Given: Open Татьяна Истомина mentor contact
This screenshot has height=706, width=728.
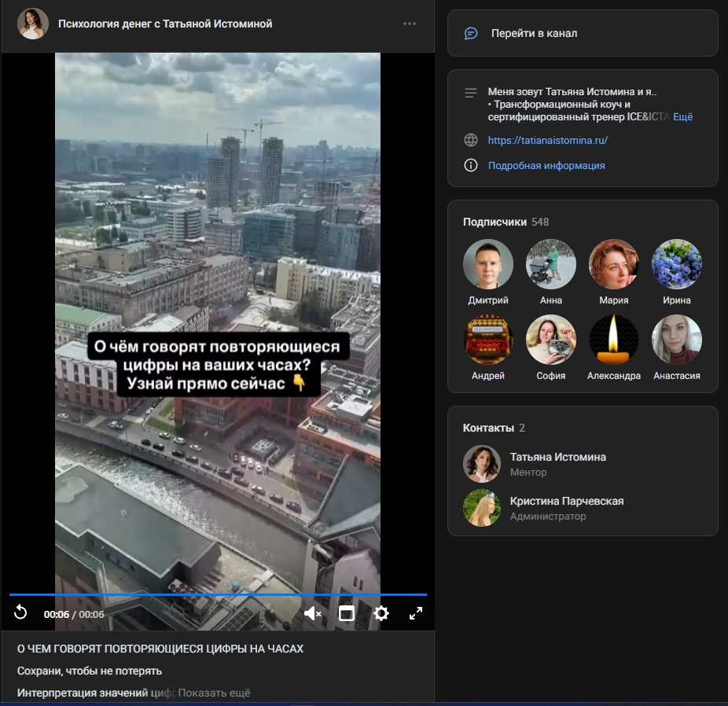Looking at the screenshot, I should pyautogui.click(x=557, y=457).
